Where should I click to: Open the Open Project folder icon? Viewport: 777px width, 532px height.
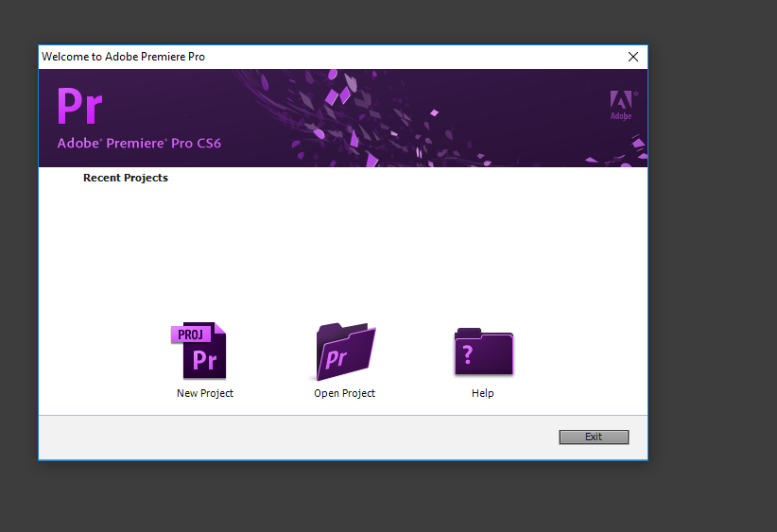click(x=346, y=352)
